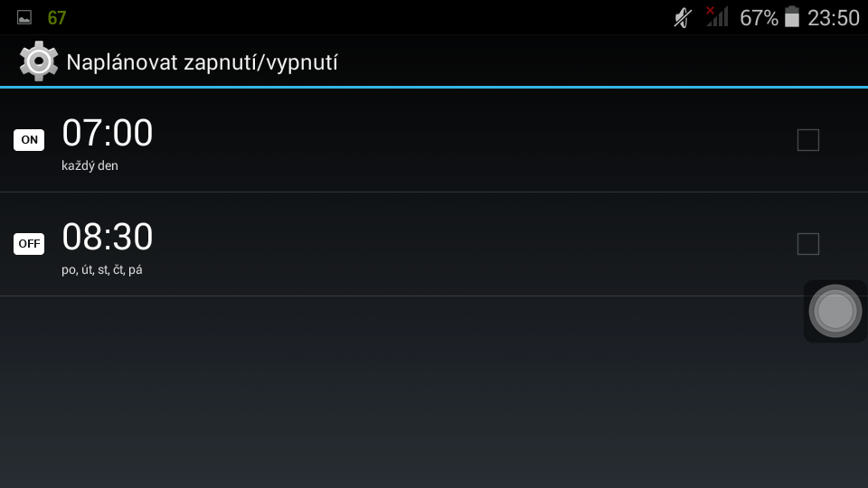Viewport: 868px width, 488px height.
Task: Tap the green 67 notification indicator
Action: [x=56, y=18]
